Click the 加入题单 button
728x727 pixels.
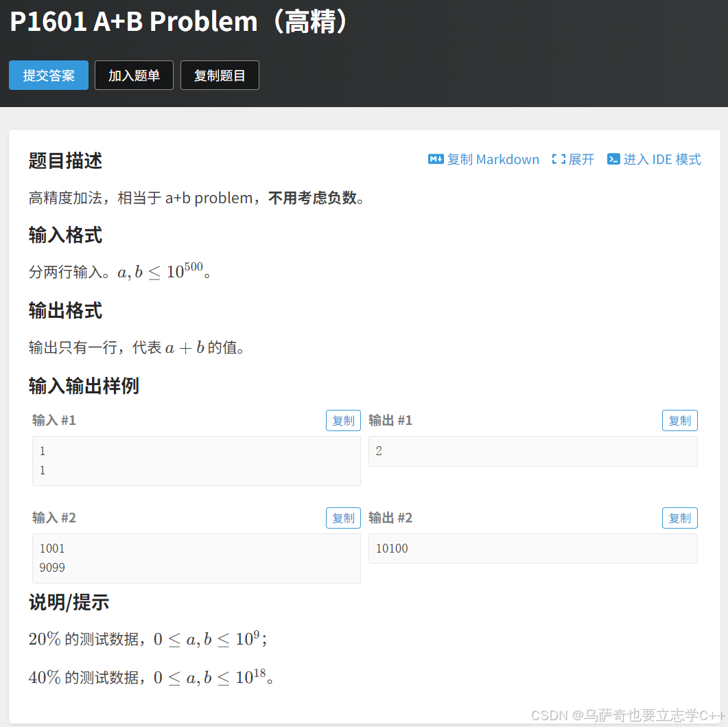(x=134, y=75)
